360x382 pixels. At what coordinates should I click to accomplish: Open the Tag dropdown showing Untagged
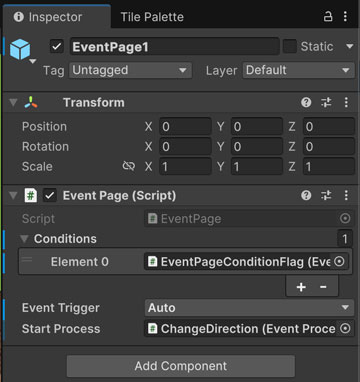pyautogui.click(x=130, y=70)
